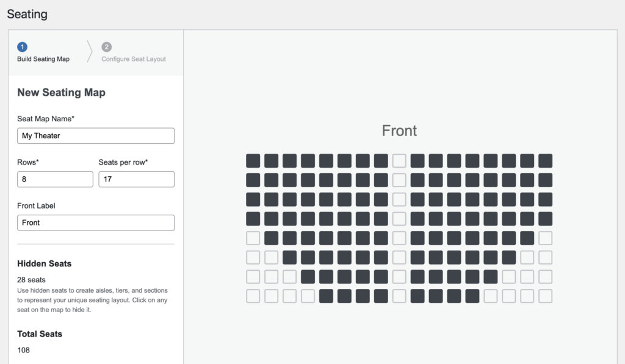Hide the center seat in the fourth row

(x=380, y=219)
